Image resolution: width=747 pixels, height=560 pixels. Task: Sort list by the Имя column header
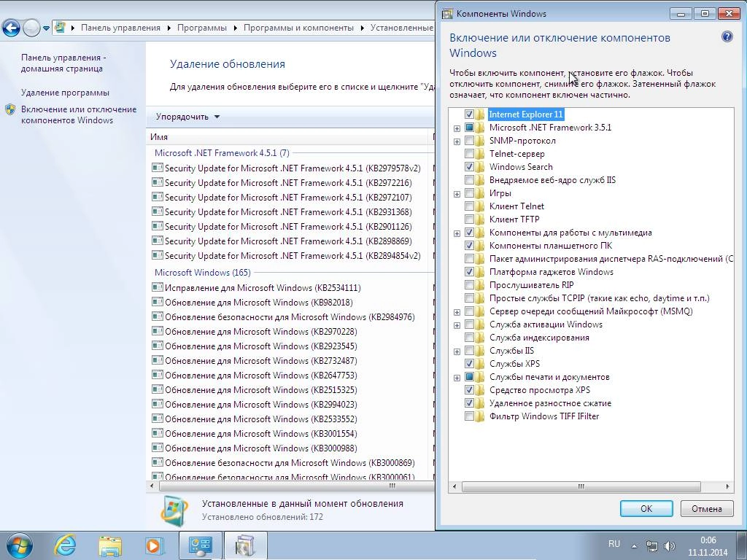coord(287,136)
